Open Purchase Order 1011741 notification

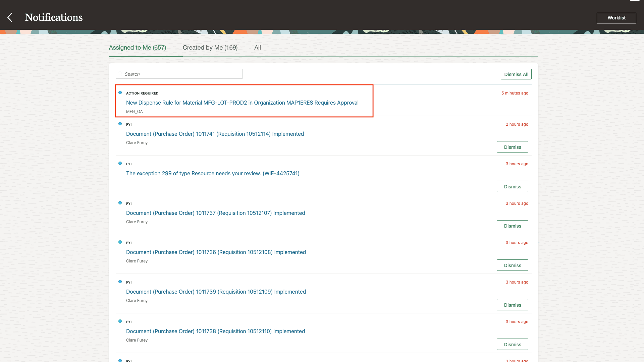tap(215, 134)
